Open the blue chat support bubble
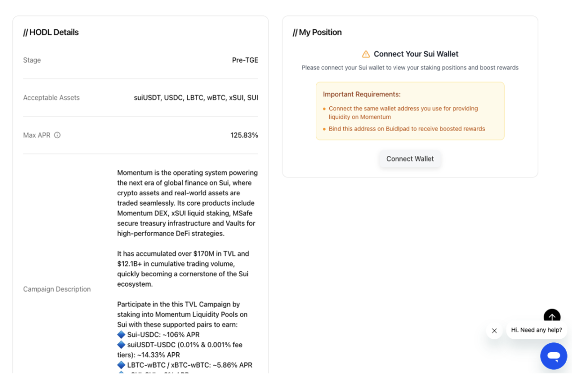The height and width of the screenshot is (388, 588). click(554, 356)
